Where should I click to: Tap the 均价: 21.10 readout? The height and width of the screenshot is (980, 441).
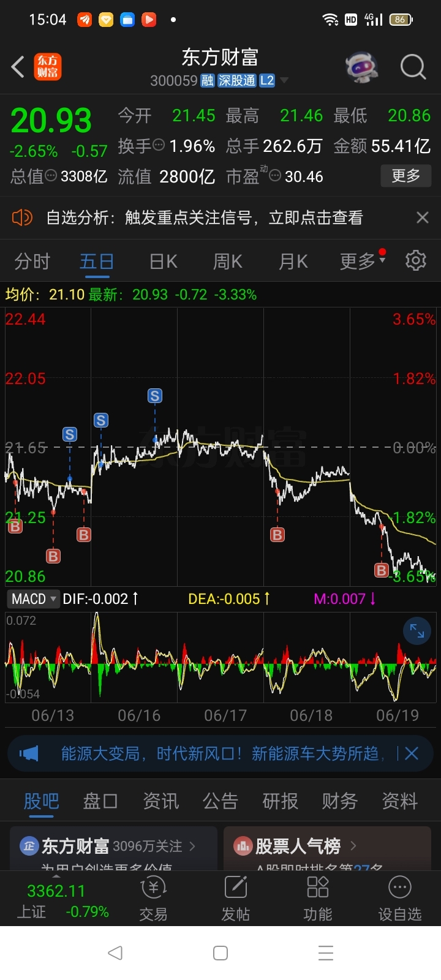coord(45,295)
